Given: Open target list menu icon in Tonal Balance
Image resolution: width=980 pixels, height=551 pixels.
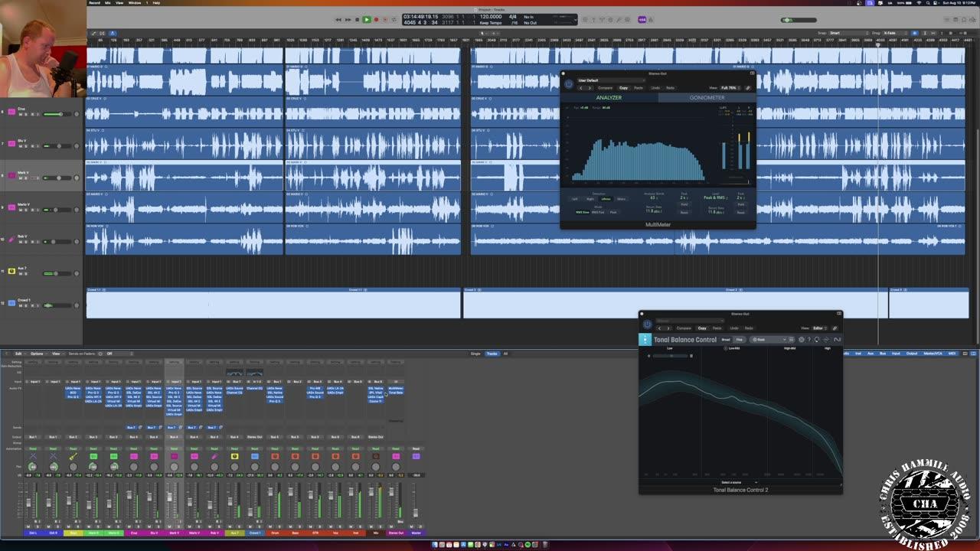Looking at the screenshot, I should point(791,340).
